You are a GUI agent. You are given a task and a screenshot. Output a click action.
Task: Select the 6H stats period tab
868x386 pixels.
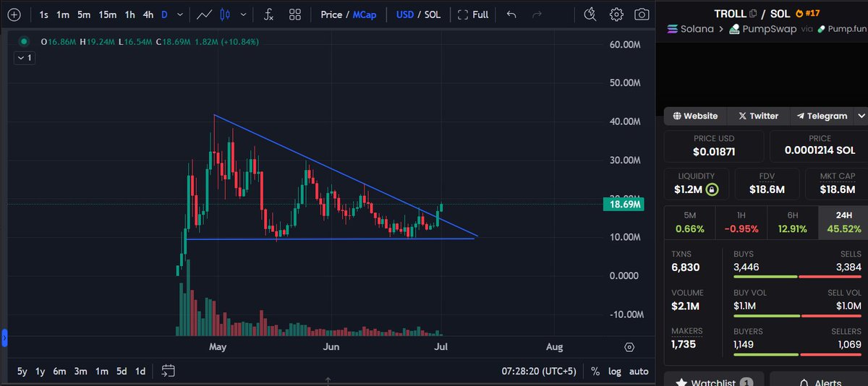pos(792,223)
